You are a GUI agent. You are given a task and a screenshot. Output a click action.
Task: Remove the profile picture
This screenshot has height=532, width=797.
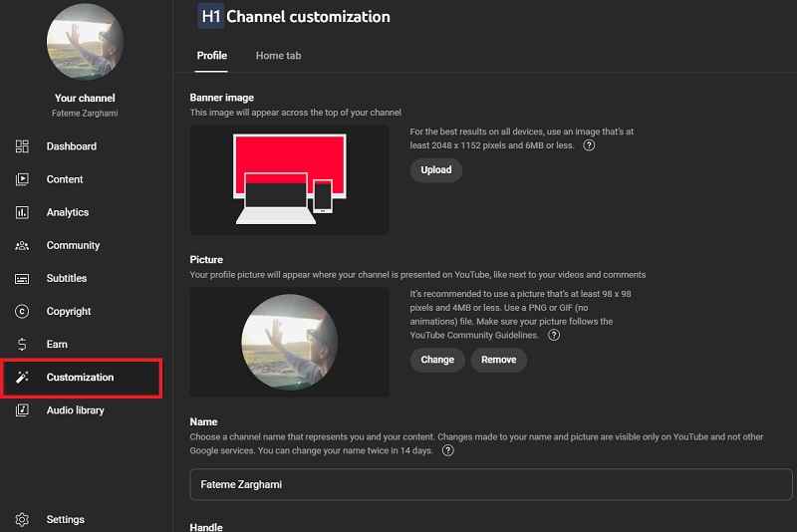point(498,360)
